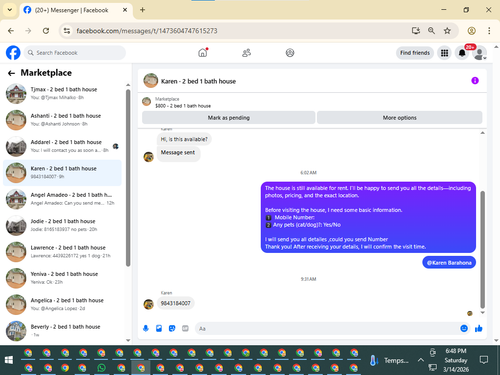
Task: Open the Friends icon in top navigation
Action: [x=246, y=53]
